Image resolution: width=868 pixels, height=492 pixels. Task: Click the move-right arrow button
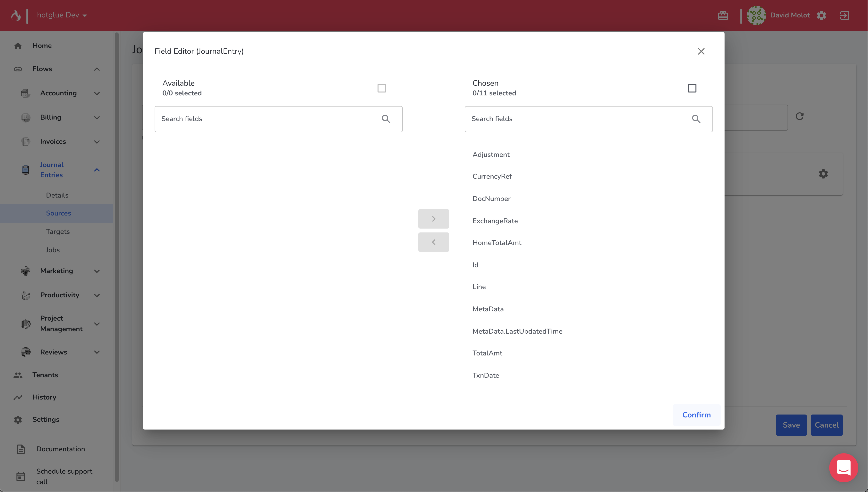coord(434,219)
